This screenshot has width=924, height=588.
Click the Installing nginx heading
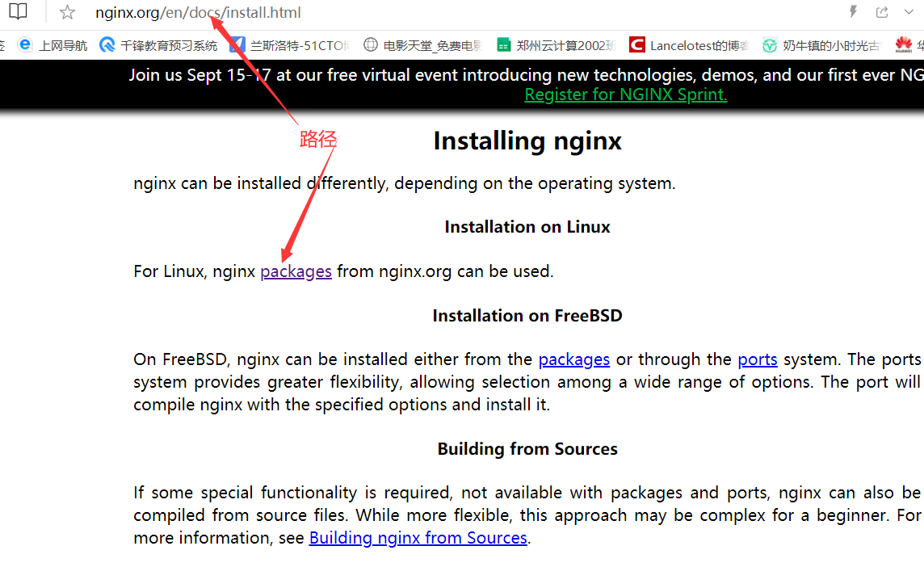click(527, 141)
